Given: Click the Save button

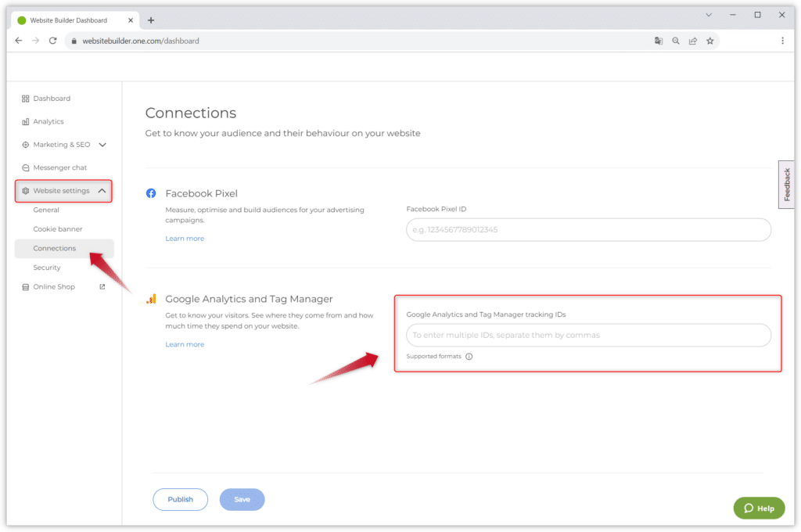Looking at the screenshot, I should 242,499.
